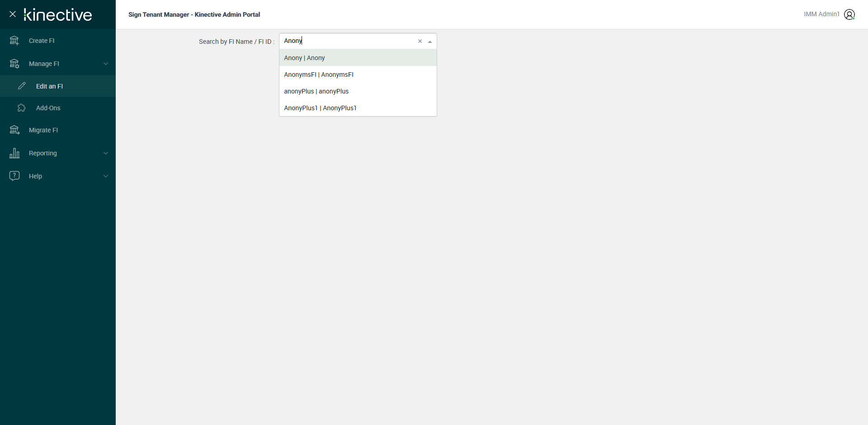
Task: Select the Help menu item
Action: (x=58, y=176)
